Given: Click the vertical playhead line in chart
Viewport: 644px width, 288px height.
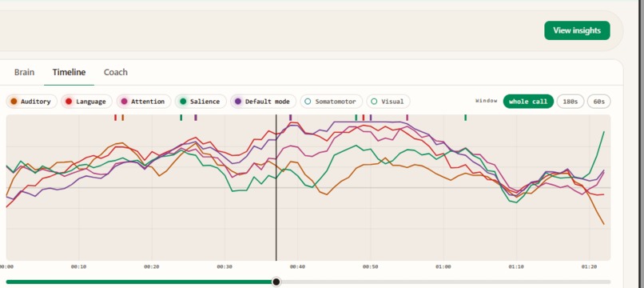Looking at the screenshot, I should [276, 188].
